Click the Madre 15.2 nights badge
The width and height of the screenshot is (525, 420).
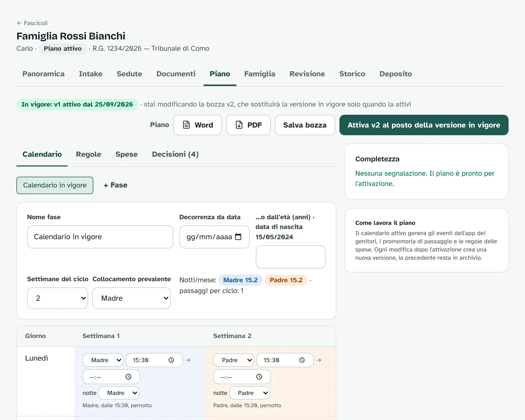240,280
